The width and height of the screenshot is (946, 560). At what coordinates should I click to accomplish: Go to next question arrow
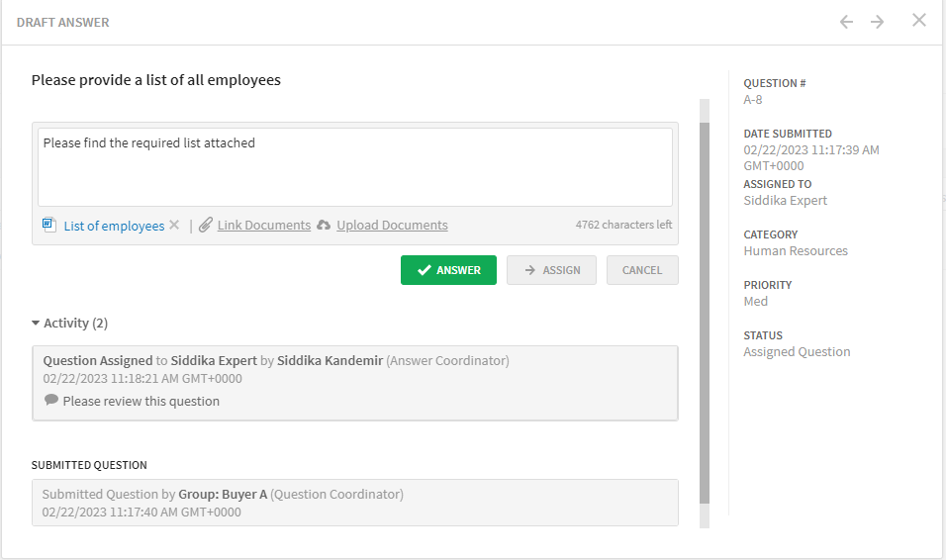pyautogui.click(x=877, y=22)
